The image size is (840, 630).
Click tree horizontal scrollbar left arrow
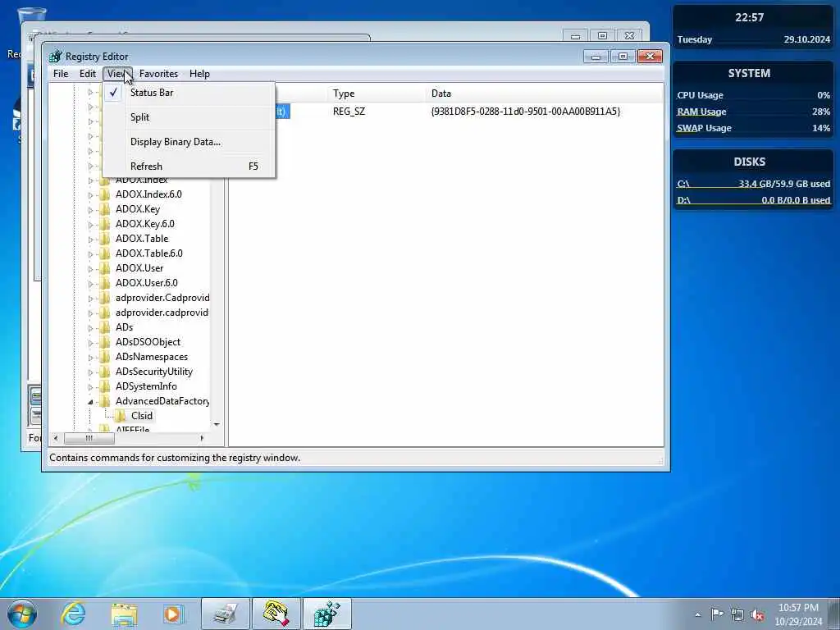click(x=56, y=438)
